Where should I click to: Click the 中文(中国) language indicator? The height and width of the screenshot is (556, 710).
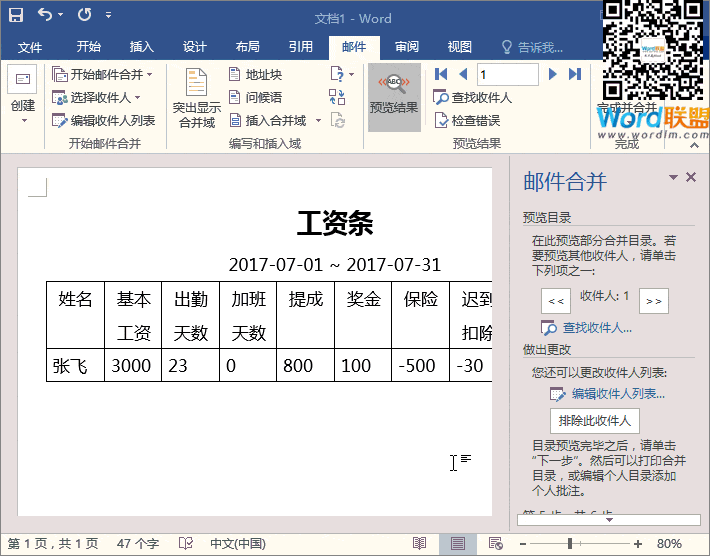(x=238, y=543)
